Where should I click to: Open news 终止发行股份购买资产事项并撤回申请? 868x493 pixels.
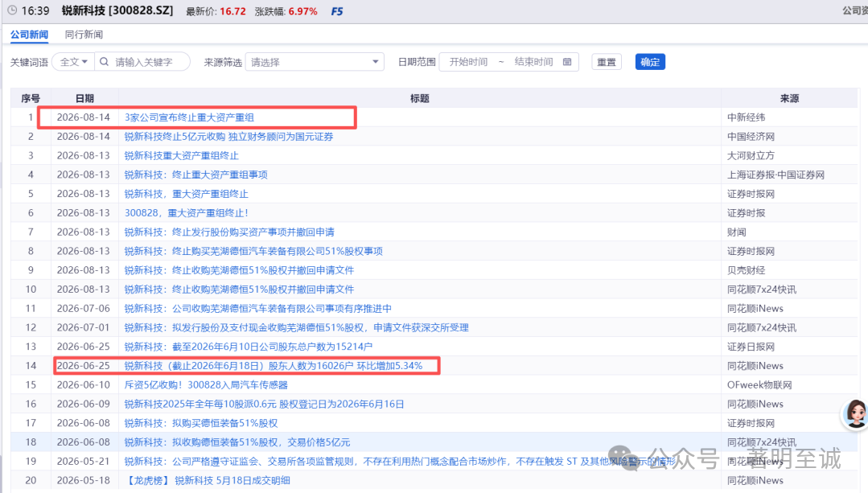coord(229,232)
